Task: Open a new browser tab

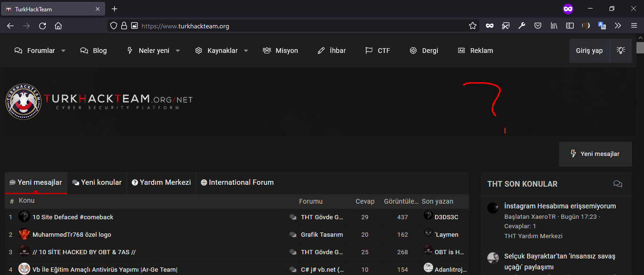Action: pos(114,9)
